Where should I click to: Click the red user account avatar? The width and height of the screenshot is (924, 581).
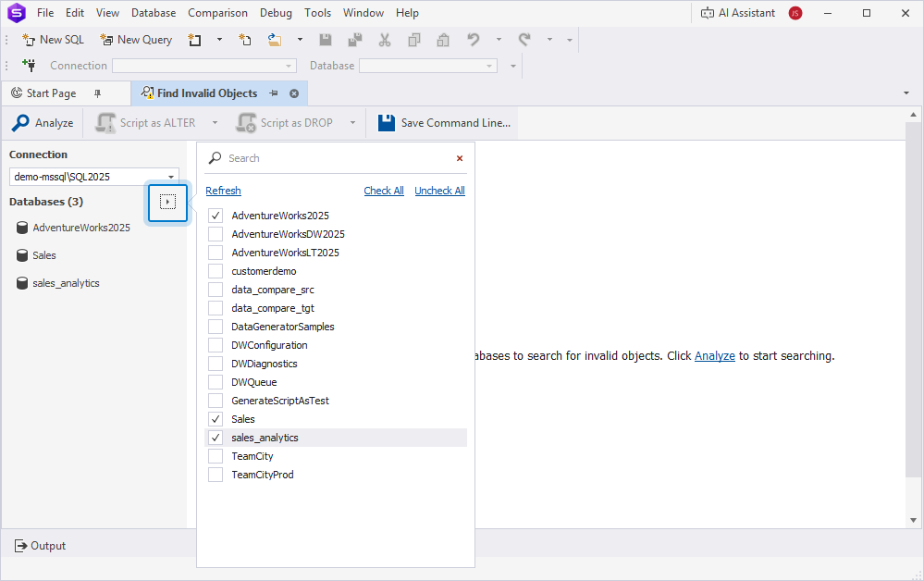pos(795,13)
